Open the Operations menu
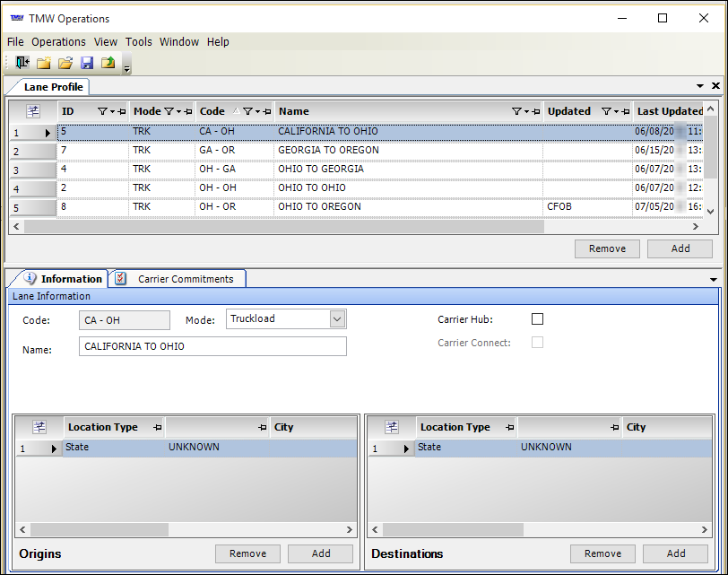Image resolution: width=728 pixels, height=575 pixels. 58,42
